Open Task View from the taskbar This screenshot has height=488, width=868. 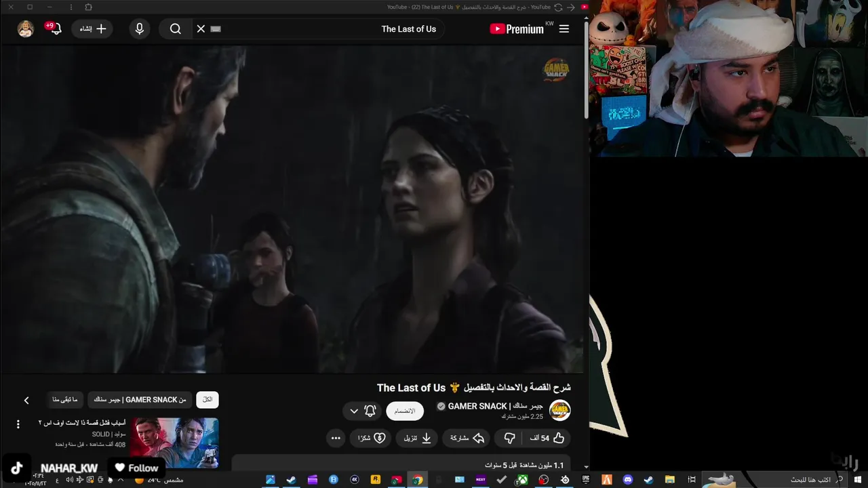click(691, 480)
